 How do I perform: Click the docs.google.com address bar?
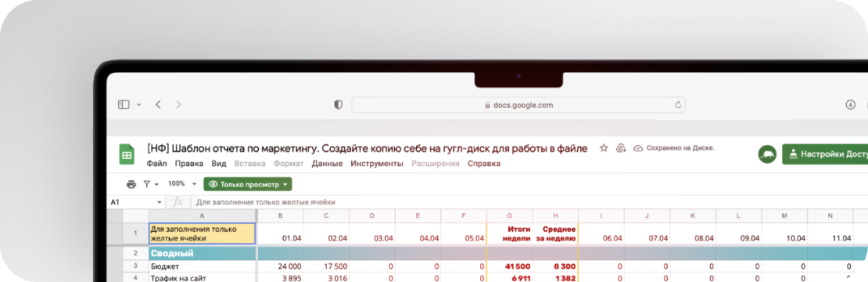pyautogui.click(x=518, y=105)
